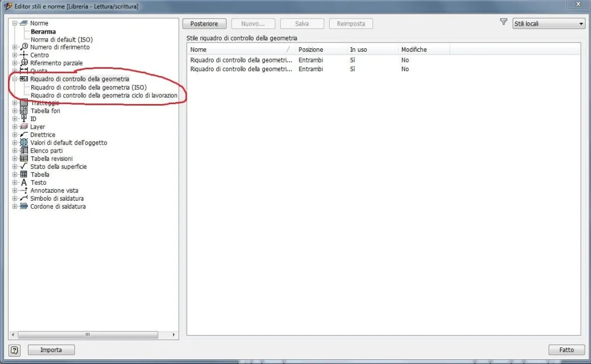This screenshot has height=364, width=591.
Task: Close the Editor stili e norme dialog
Action: [x=578, y=4]
